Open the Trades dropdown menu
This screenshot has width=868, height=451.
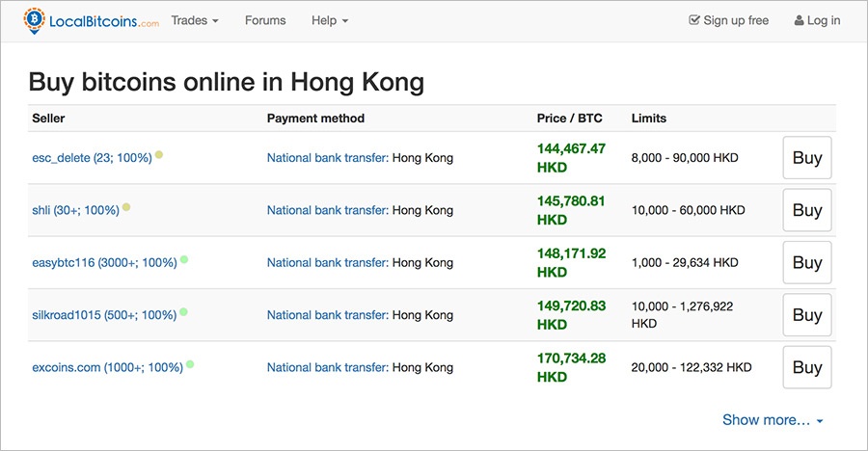195,20
